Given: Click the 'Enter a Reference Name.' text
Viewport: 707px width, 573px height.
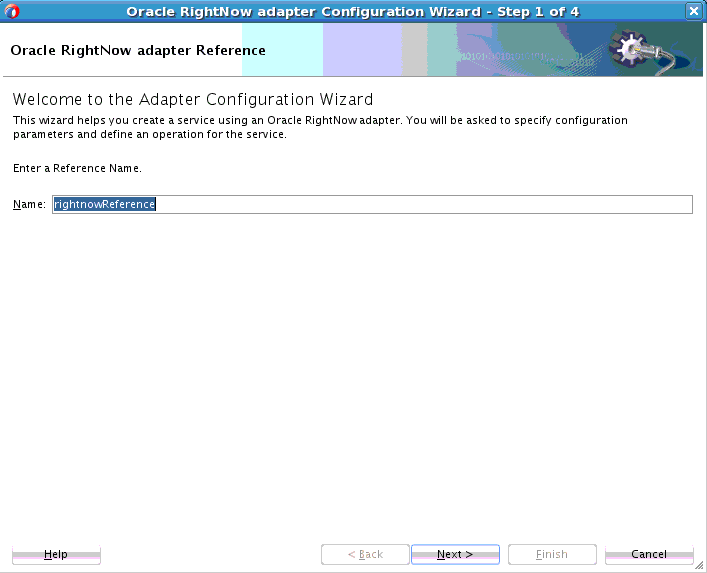Looking at the screenshot, I should tap(77, 168).
